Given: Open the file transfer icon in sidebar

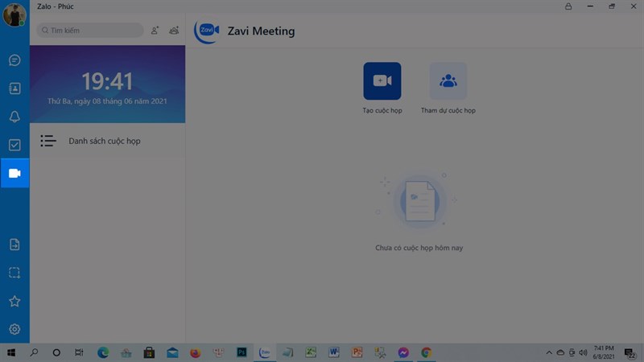Looking at the screenshot, I should pos(14,245).
